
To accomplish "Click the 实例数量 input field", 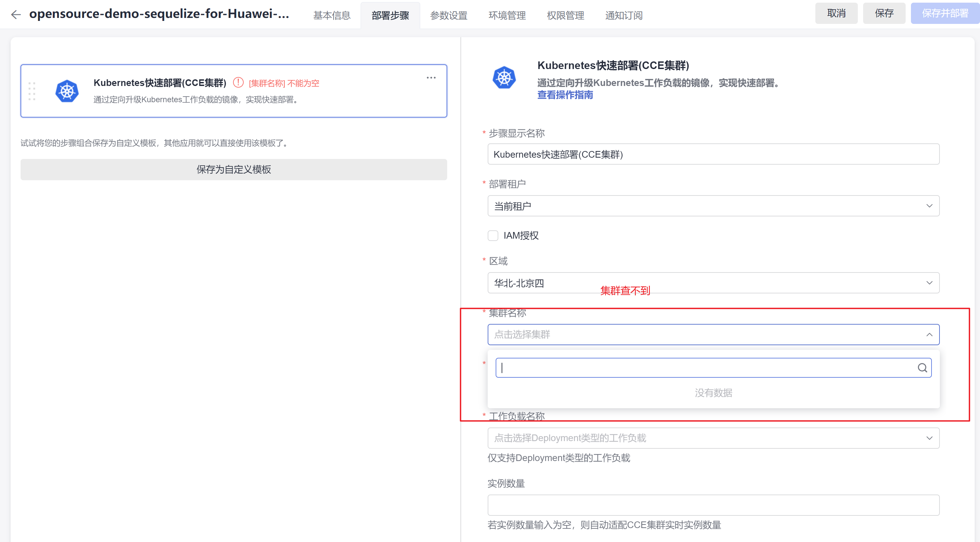I will (x=713, y=505).
